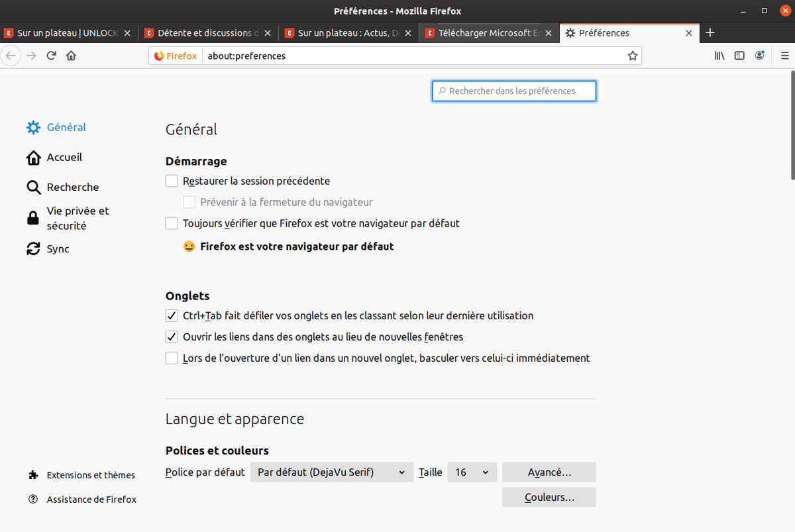The image size is (795, 532).
Task: Open Sync preferences category
Action: [x=58, y=249]
